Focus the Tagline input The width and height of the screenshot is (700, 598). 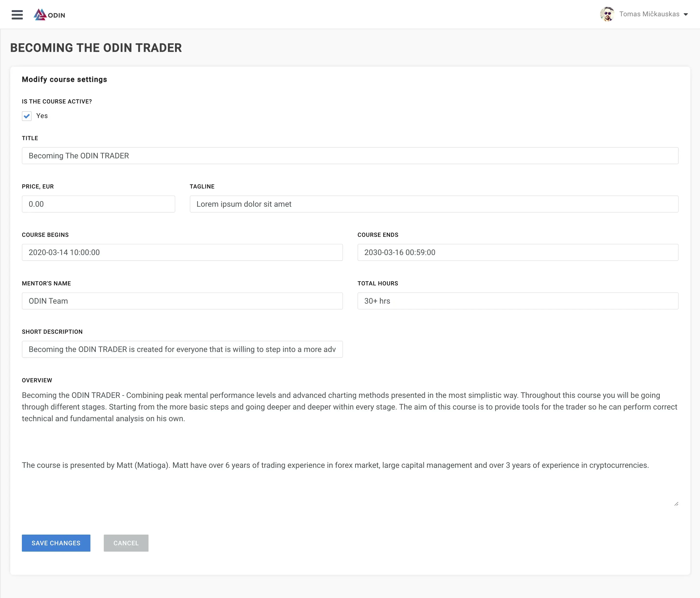[434, 204]
